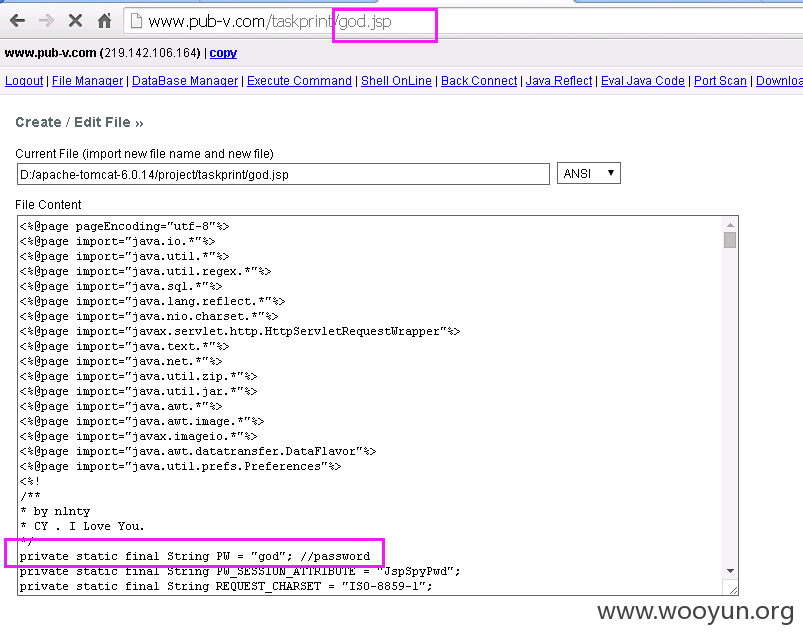Click the textarea resize grip corner
Screen dimensions: 803x640
click(732, 589)
